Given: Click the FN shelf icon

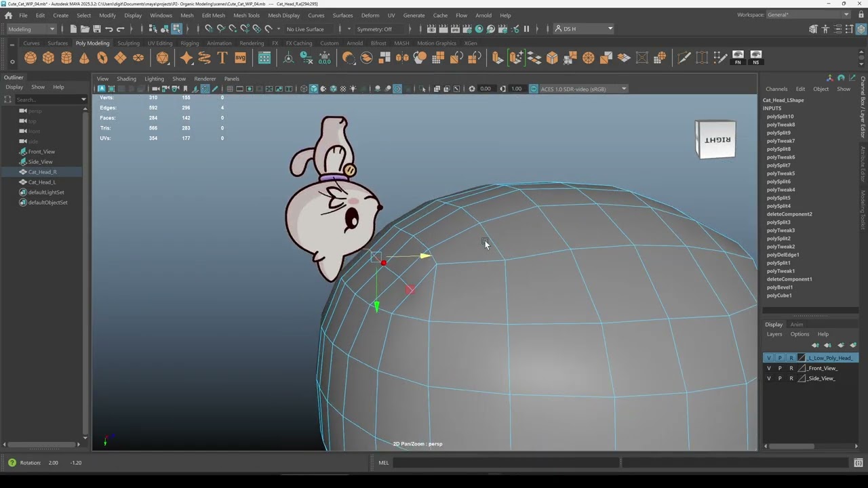Looking at the screenshot, I should [x=738, y=58].
